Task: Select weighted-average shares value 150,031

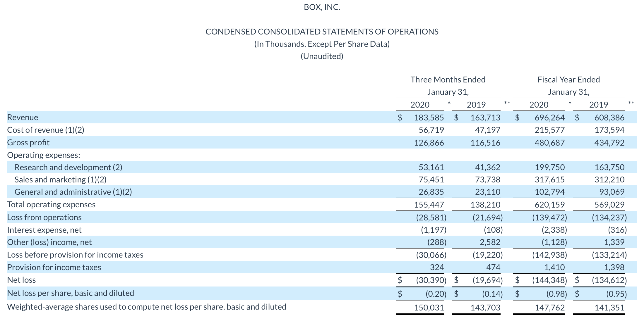Action: click(x=429, y=307)
